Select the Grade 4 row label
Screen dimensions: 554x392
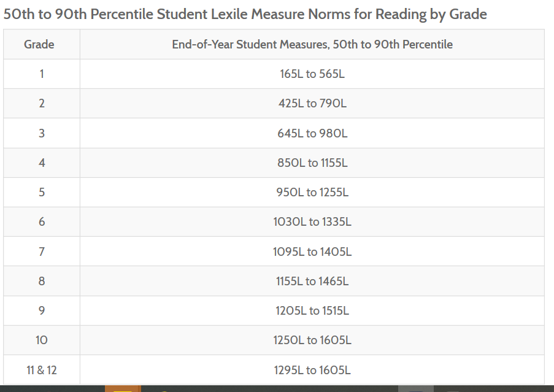coord(42,163)
